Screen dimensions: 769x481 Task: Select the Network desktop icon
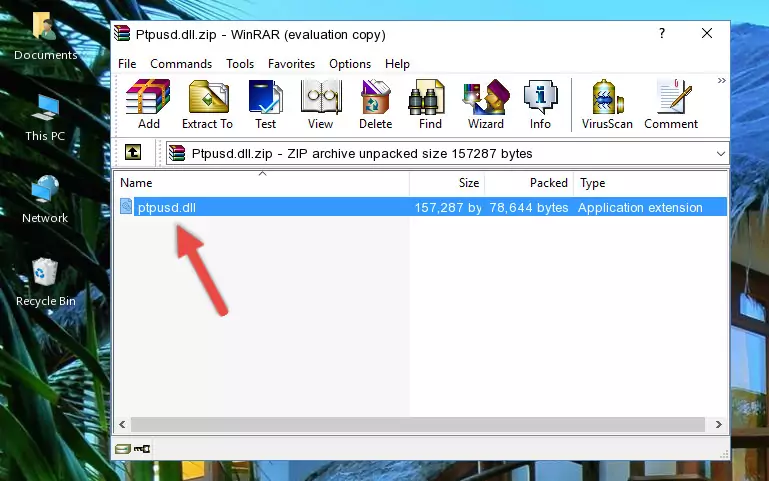(45, 200)
